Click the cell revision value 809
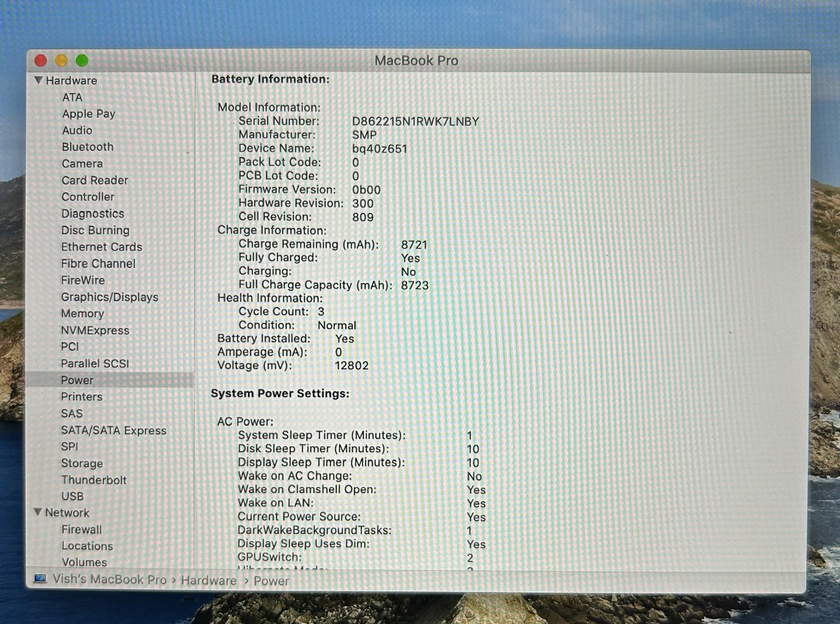The height and width of the screenshot is (624, 840). pos(363,217)
